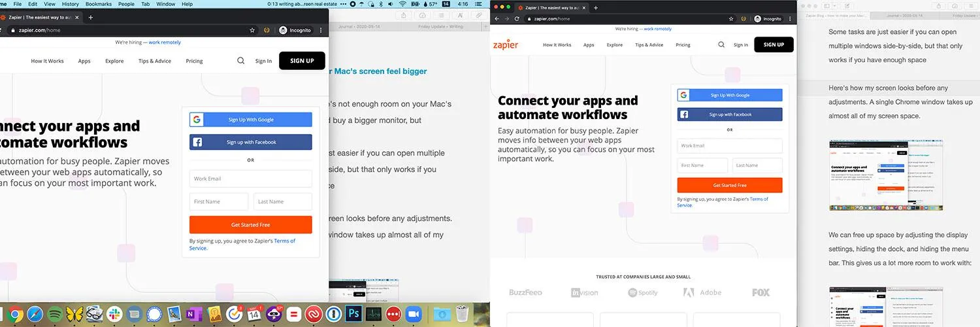Image resolution: width=980 pixels, height=327 pixels.
Task: Open new tab in left Chrome window
Action: [90, 18]
